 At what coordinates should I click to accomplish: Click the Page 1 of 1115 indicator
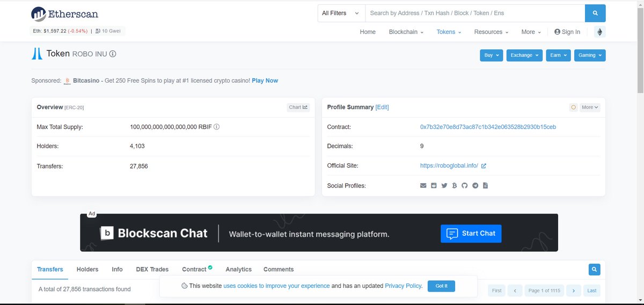(x=544, y=291)
